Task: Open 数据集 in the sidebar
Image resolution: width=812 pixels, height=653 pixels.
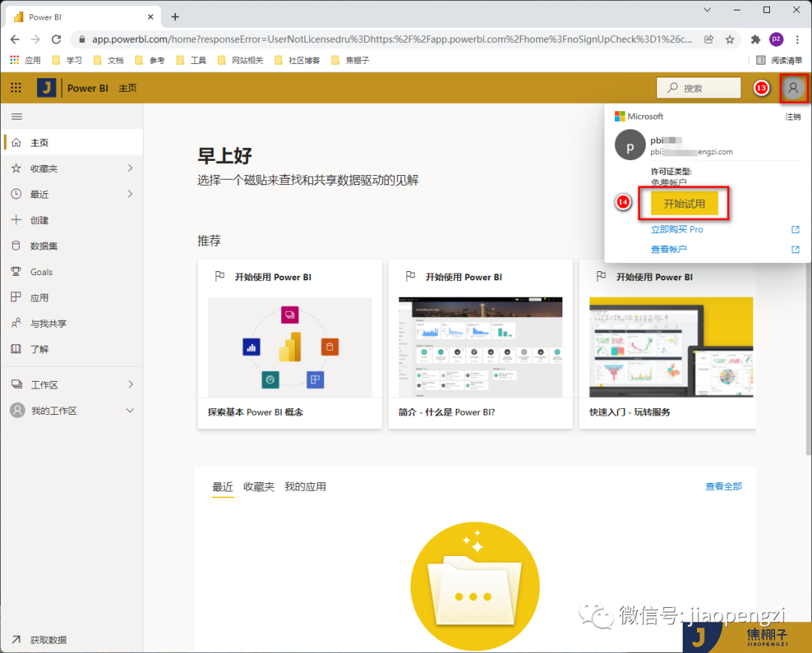Action: pos(72,246)
